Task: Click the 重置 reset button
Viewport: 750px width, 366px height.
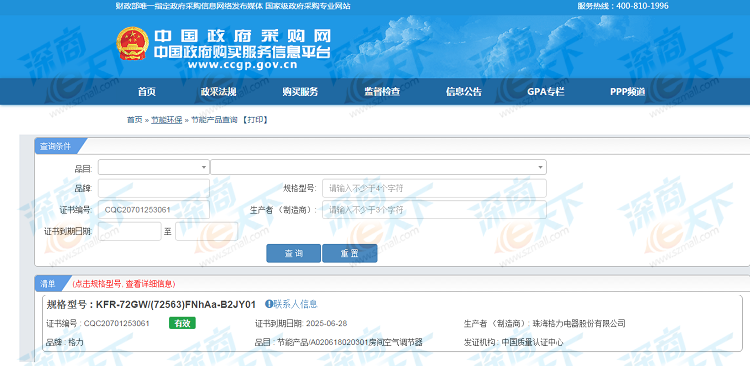Action: (x=350, y=254)
